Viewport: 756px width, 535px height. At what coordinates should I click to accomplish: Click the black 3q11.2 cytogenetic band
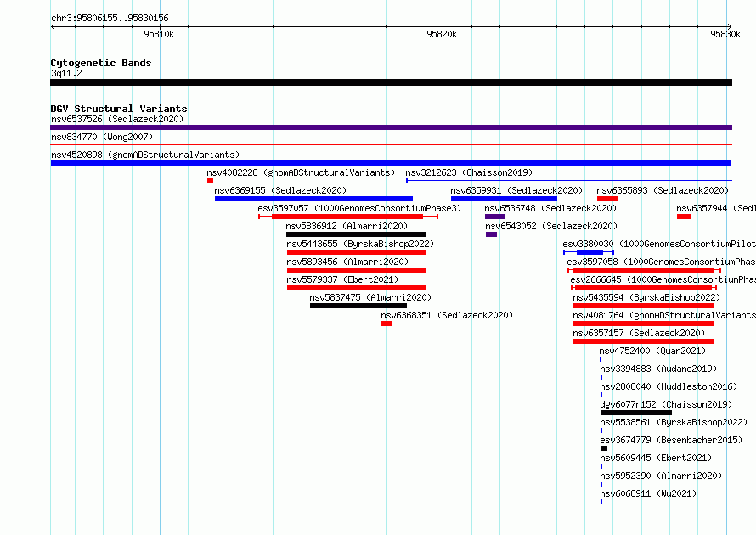[391, 82]
